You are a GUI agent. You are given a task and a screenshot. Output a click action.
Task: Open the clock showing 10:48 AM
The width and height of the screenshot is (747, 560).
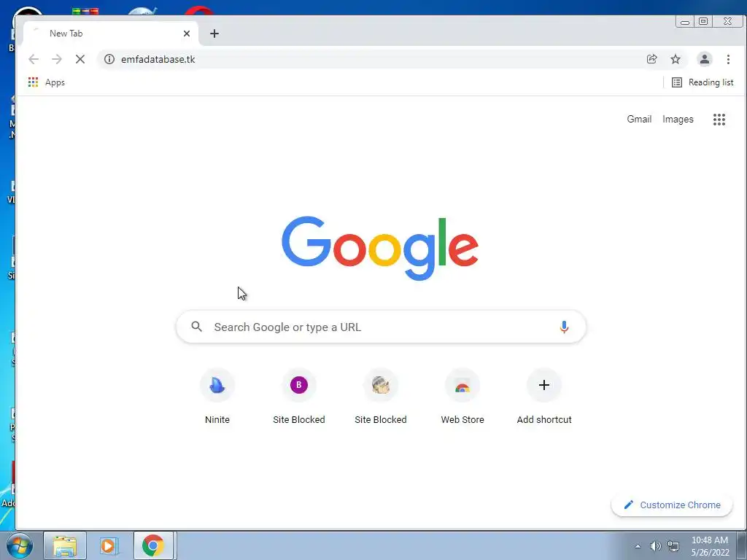point(710,546)
